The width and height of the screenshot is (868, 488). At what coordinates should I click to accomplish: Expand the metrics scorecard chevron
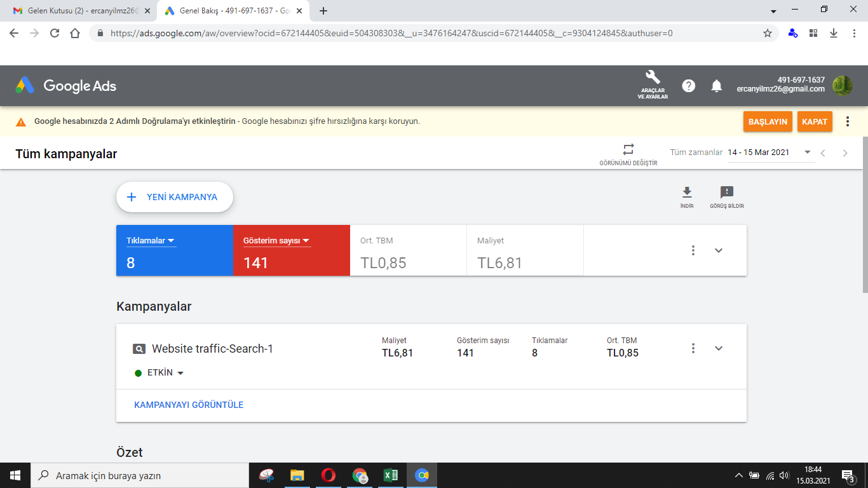719,250
